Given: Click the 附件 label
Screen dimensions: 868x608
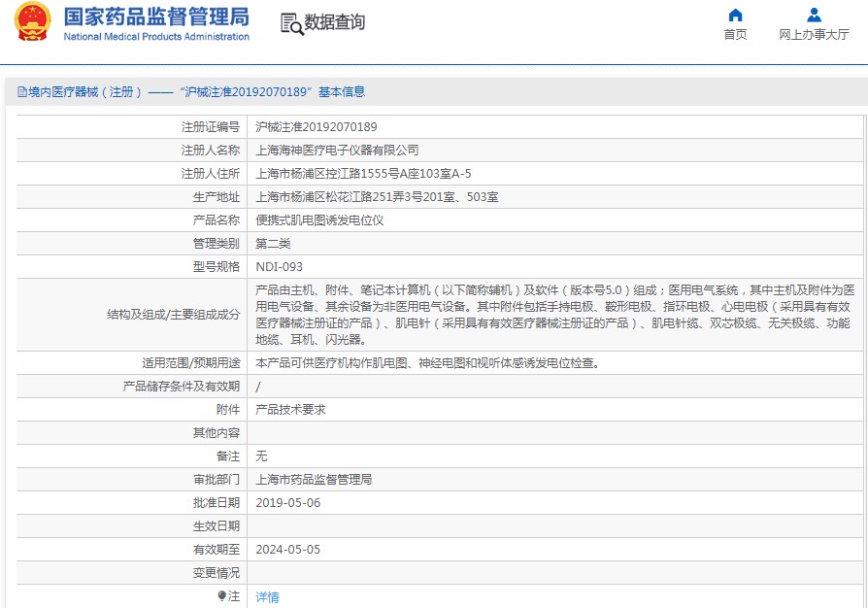Looking at the screenshot, I should pos(228,409).
